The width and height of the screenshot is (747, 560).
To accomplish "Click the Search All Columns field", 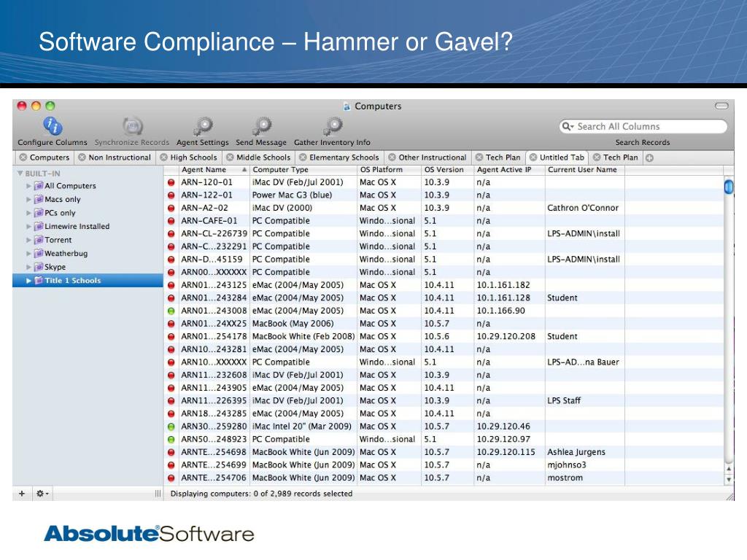I will pyautogui.click(x=643, y=126).
